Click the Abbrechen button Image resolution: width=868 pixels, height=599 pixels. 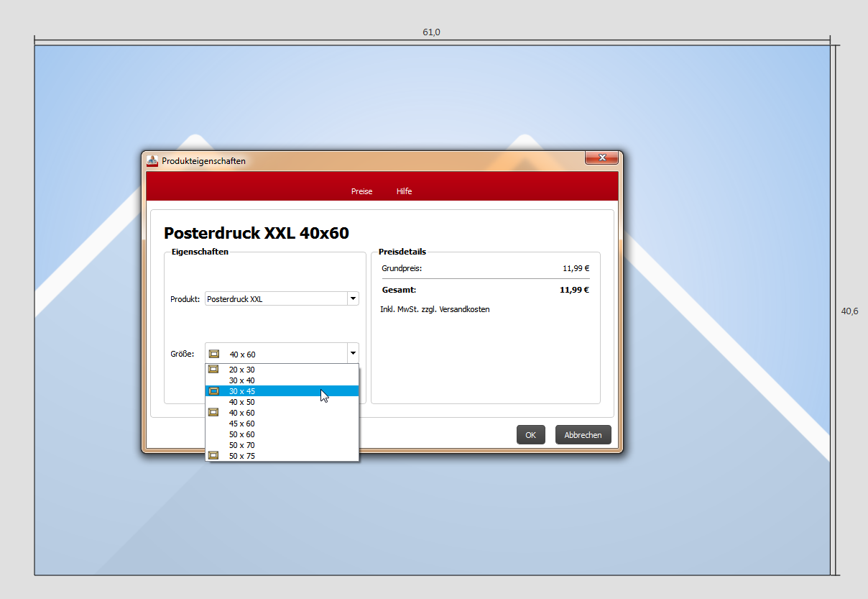point(583,434)
